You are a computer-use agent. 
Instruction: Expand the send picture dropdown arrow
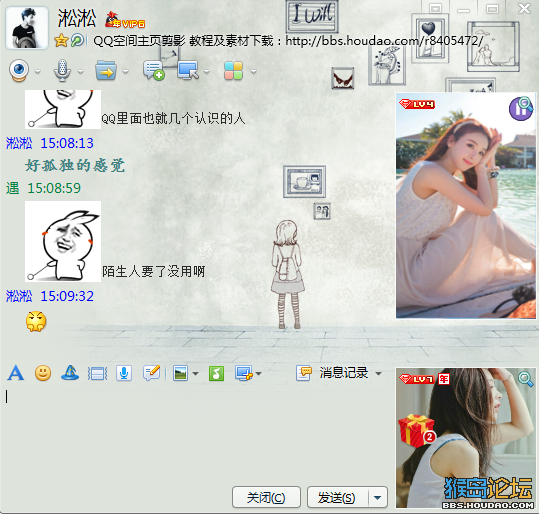[195, 374]
